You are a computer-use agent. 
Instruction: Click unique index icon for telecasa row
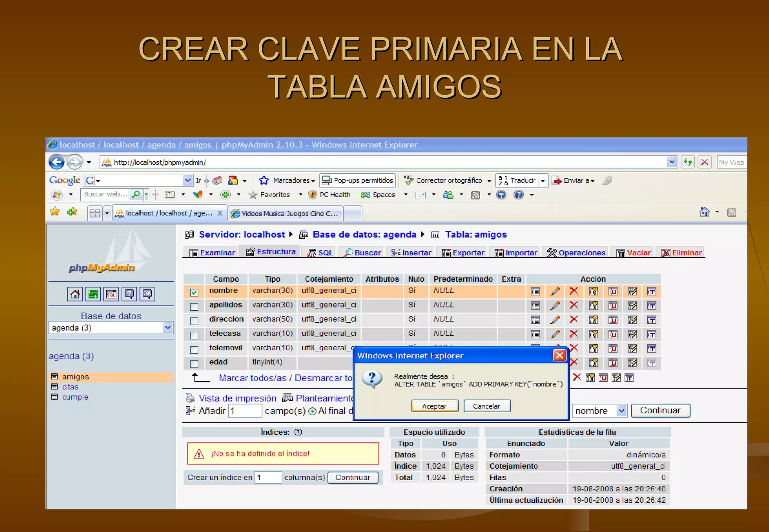click(613, 334)
